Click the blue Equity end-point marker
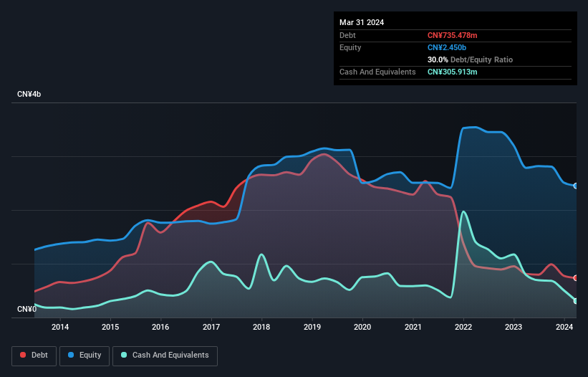588x377 pixels. point(576,186)
